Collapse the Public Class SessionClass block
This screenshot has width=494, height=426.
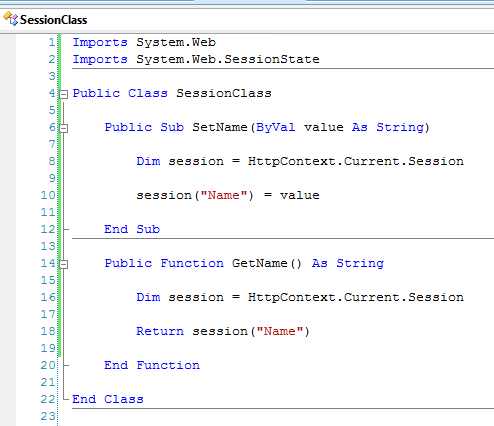click(64, 94)
